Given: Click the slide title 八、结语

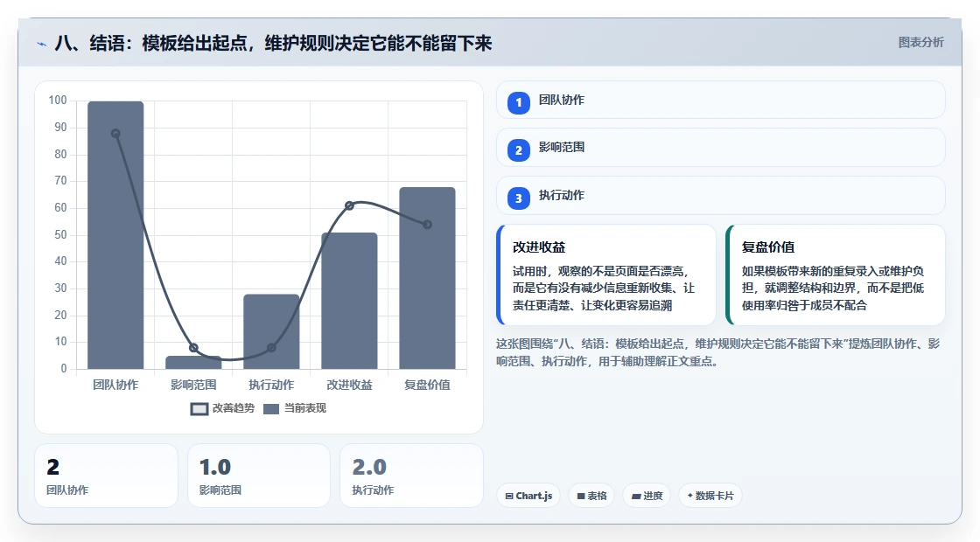Looking at the screenshot, I should pyautogui.click(x=273, y=43).
